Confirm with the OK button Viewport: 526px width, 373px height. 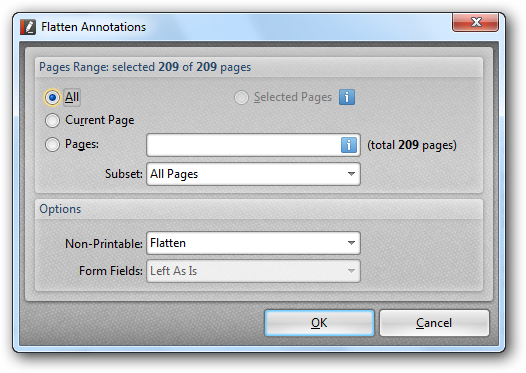pos(319,323)
